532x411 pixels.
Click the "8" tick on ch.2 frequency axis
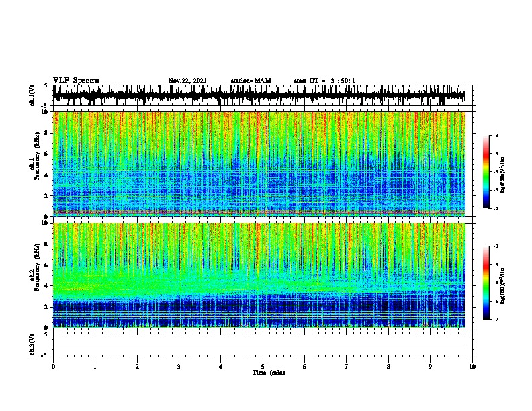[47, 244]
